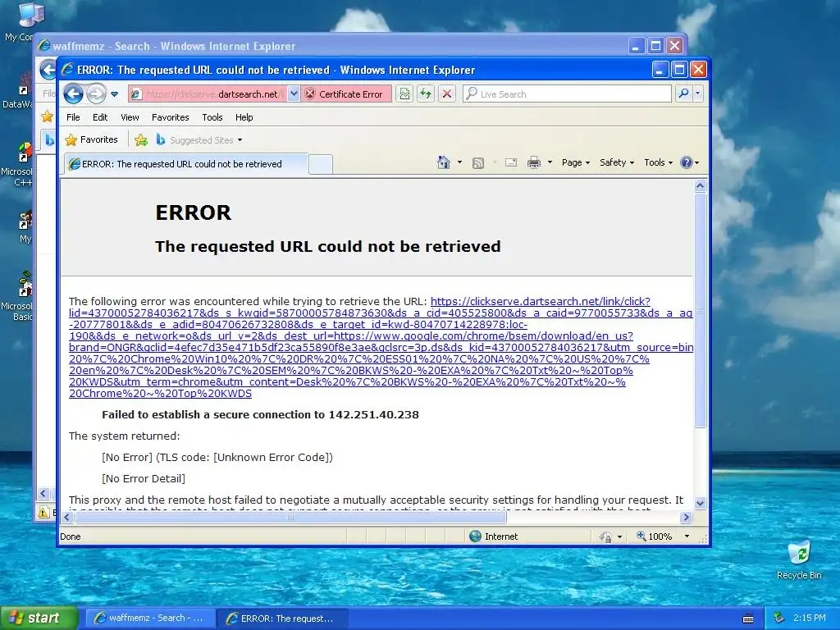Viewport: 840px width, 630px height.
Task: Click vertical scrollbar up arrow
Action: 701,186
